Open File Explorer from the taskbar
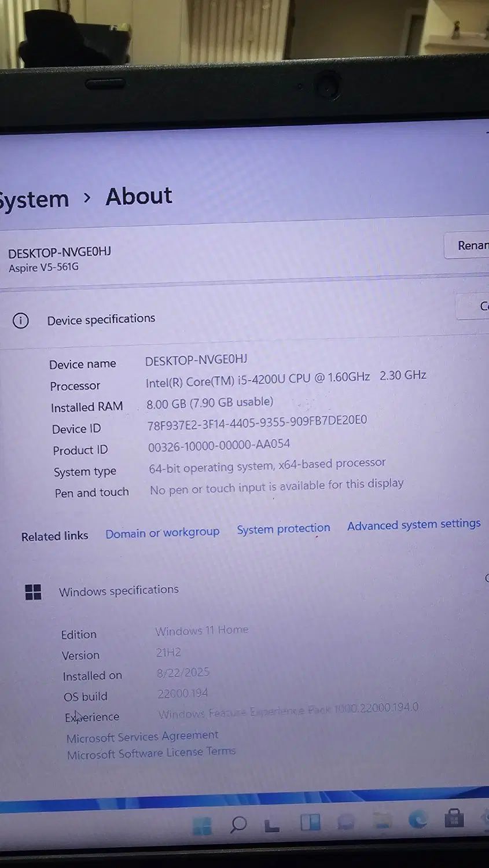Image resolution: width=489 pixels, height=868 pixels. point(383,821)
